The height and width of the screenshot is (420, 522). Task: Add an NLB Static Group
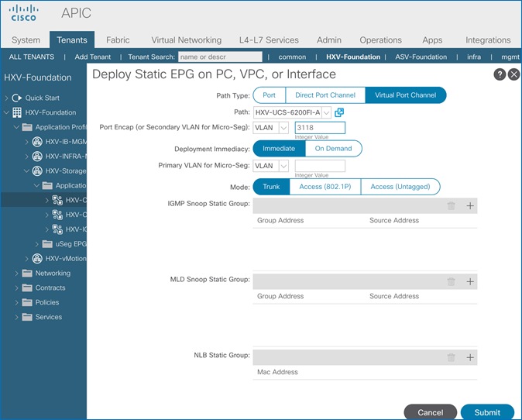[470, 358]
